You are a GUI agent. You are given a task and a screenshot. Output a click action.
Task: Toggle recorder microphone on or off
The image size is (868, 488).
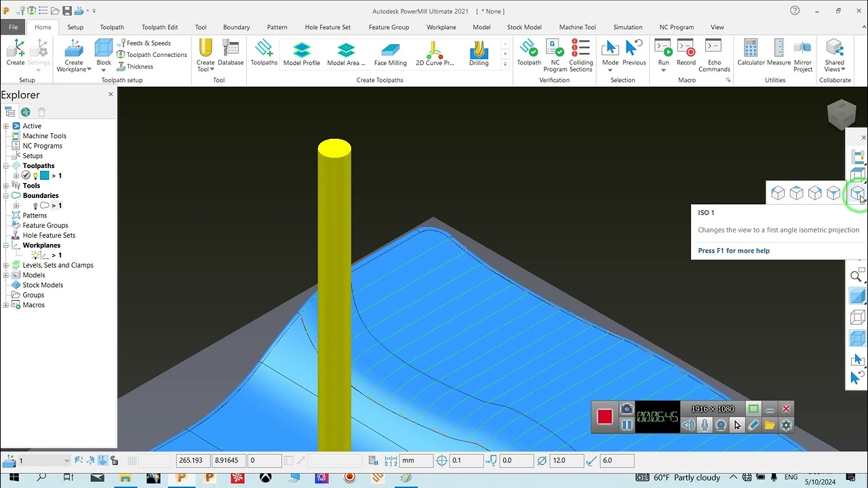705,425
